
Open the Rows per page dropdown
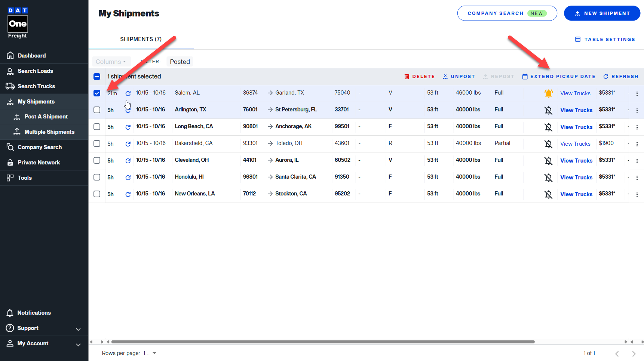[x=150, y=353]
